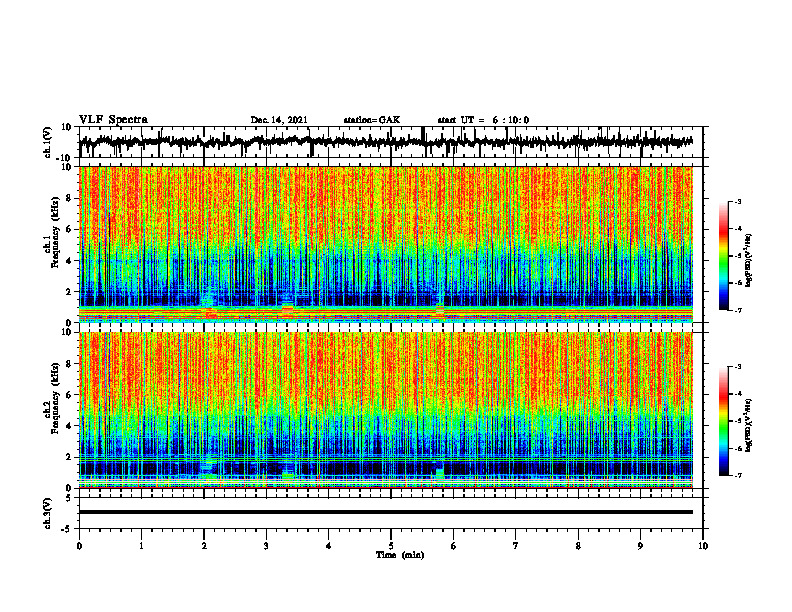Click time axis tick label "0"
The height and width of the screenshot is (612, 792).
[79, 546]
